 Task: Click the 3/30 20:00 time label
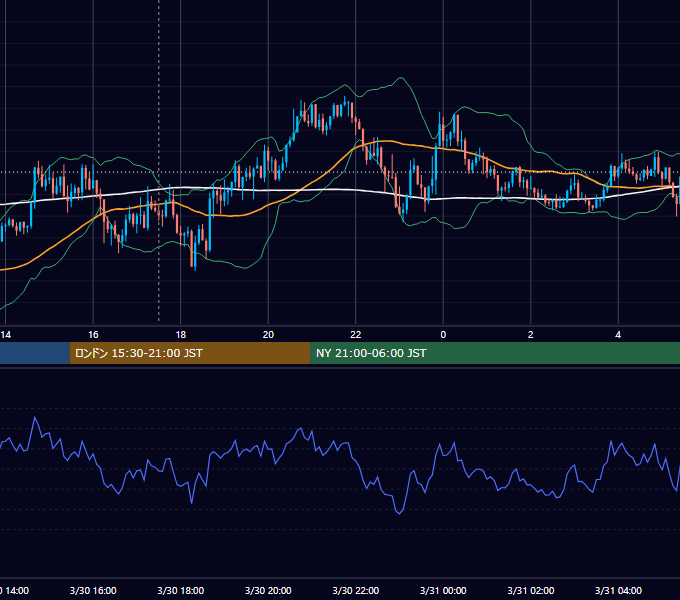(x=268, y=590)
